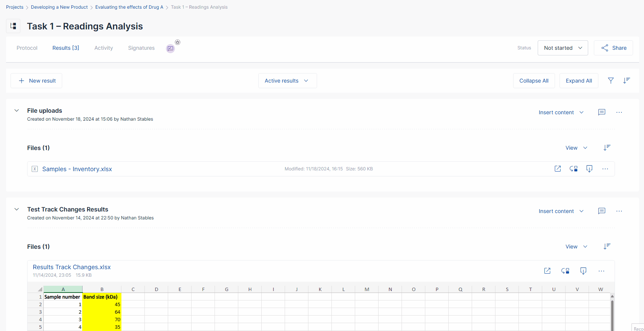Sort files in File uploads section
Screen dimensions: 644x331
pos(607,148)
